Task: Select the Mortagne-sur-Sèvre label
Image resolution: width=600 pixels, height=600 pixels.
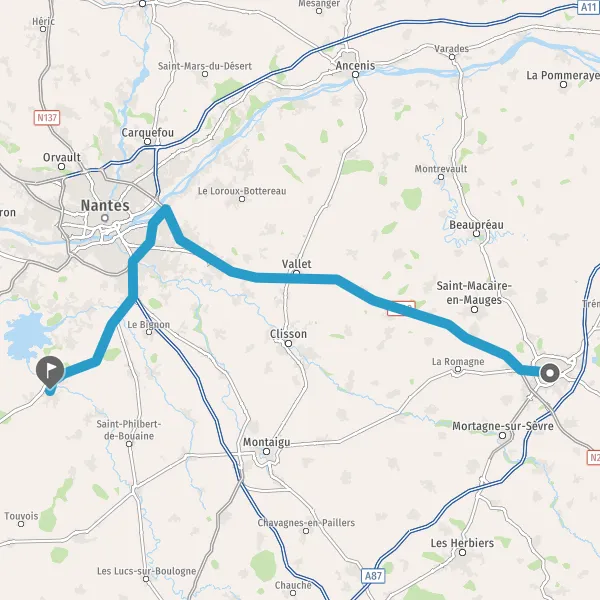Action: (x=503, y=426)
